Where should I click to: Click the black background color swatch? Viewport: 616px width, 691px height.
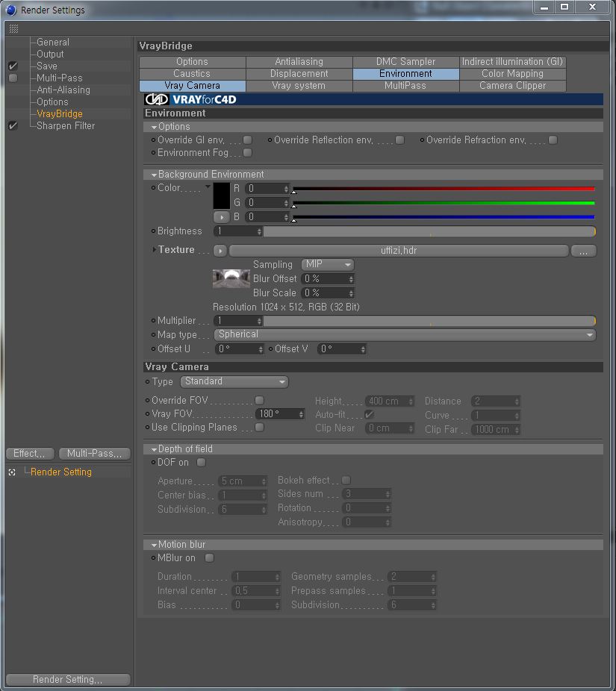point(221,196)
